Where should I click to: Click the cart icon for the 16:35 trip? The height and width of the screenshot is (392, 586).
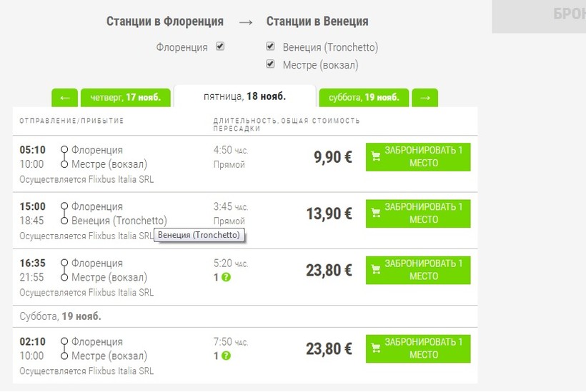click(x=376, y=270)
